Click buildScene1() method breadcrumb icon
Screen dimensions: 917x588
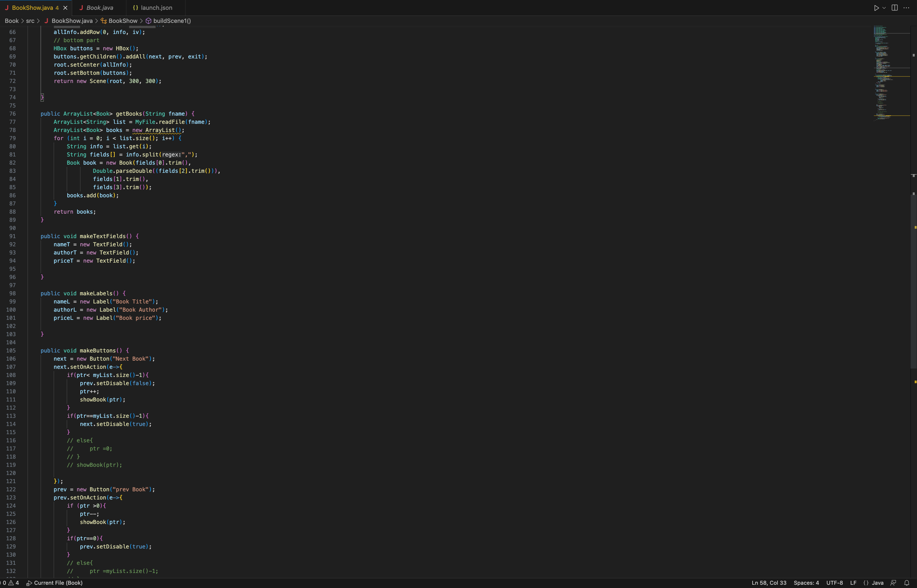149,21
